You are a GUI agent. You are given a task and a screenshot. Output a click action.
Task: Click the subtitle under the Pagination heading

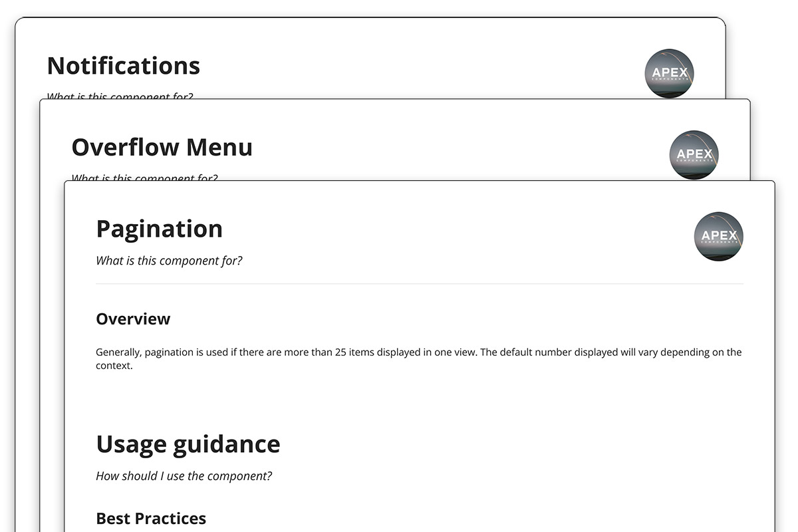[169, 261]
